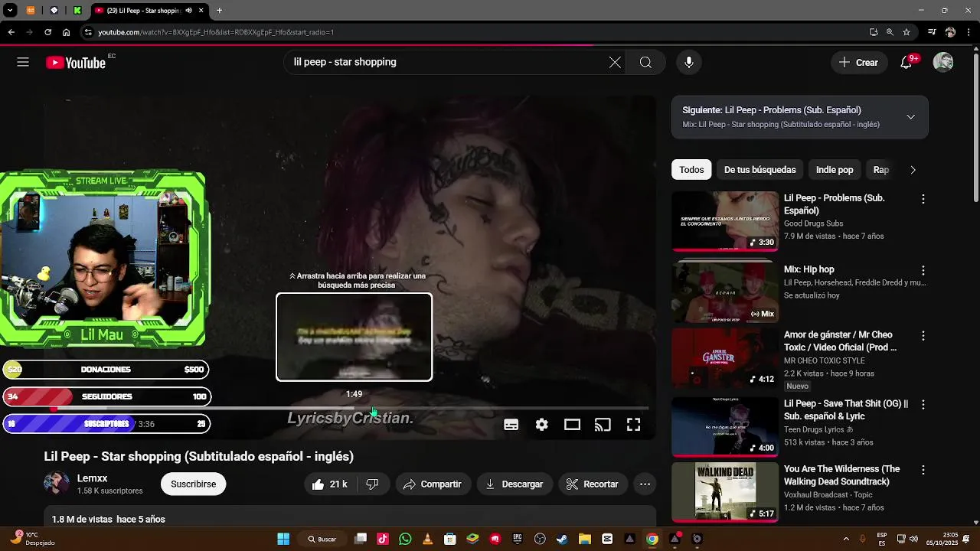Open the Lemxx channel name link
The image size is (980, 551).
[x=92, y=478]
